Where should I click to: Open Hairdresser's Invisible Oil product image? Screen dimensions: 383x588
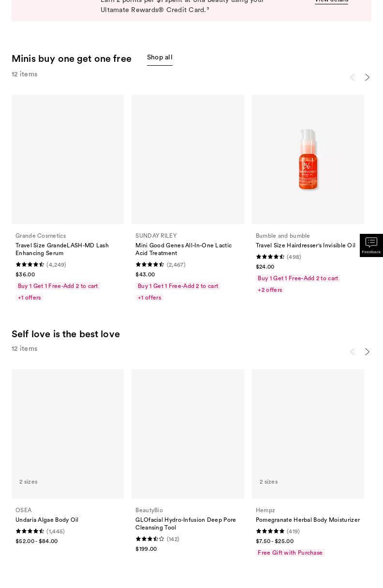308,159
